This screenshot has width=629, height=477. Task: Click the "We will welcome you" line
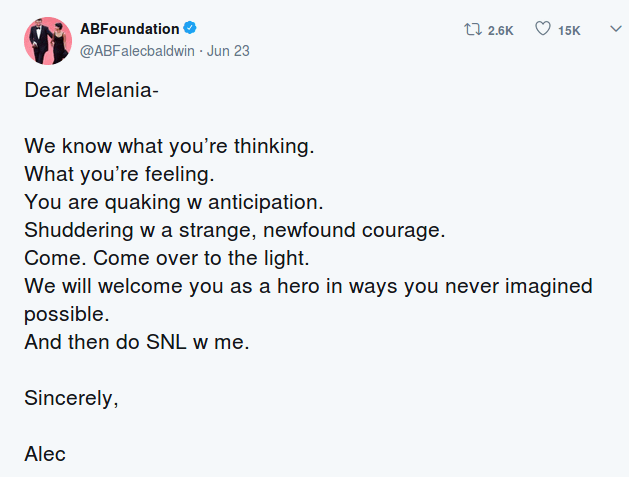tap(307, 287)
